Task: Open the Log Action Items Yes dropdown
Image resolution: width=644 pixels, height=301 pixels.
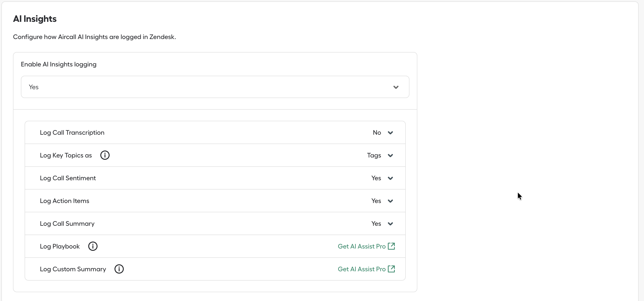Action: [382, 201]
